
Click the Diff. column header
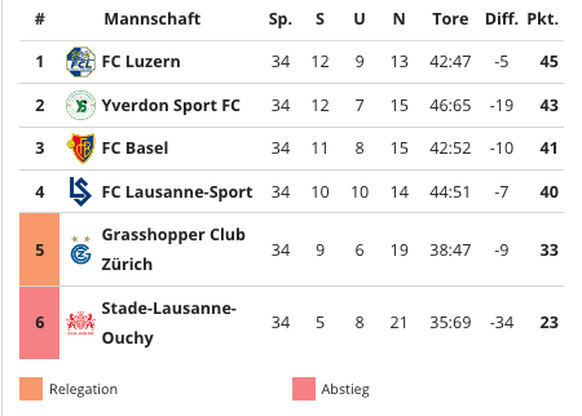click(501, 19)
